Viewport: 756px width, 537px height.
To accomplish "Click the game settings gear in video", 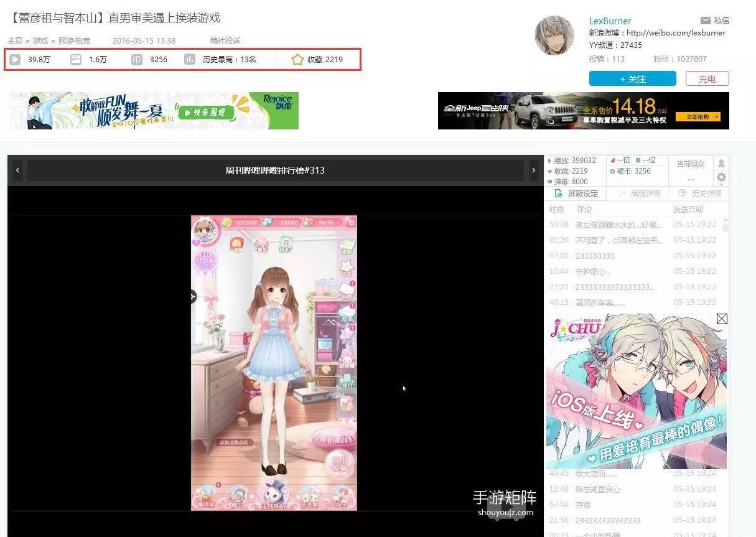I will pos(351,222).
